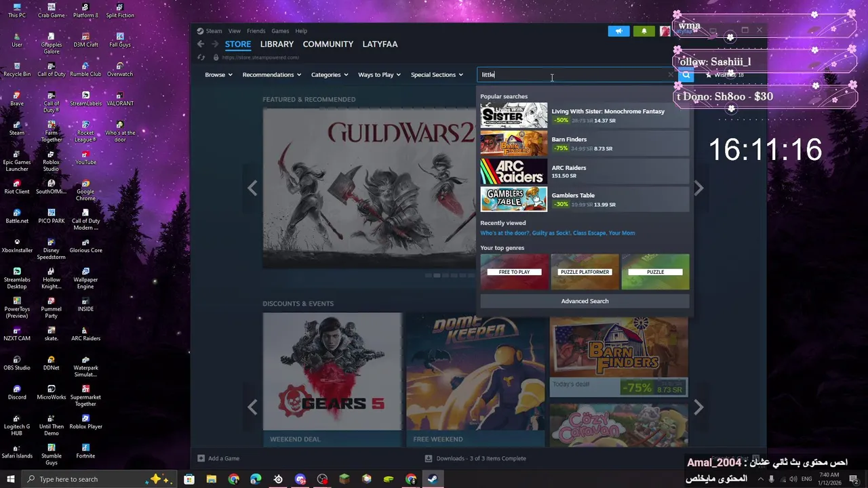The image size is (868, 488).
Task: Expand the Recommendations dropdown
Action: click(272, 75)
